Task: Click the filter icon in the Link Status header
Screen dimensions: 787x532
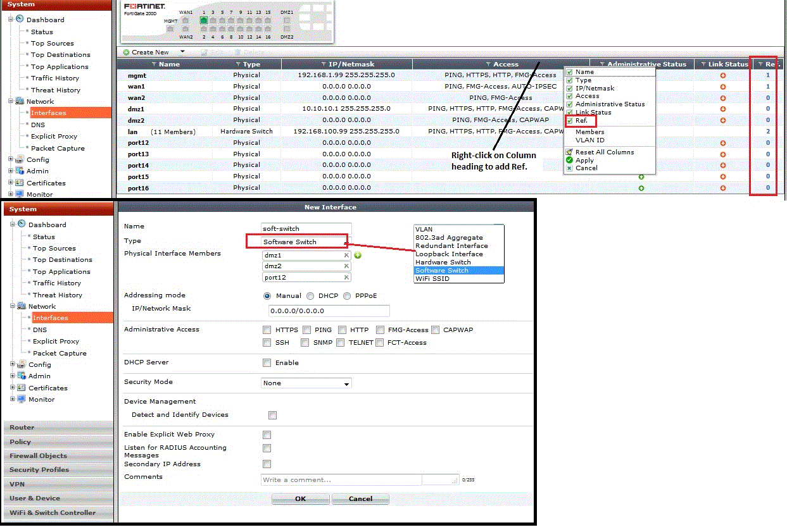Action: pos(703,64)
